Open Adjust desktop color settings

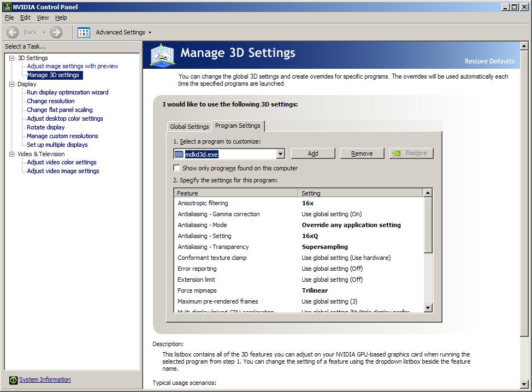coord(65,118)
